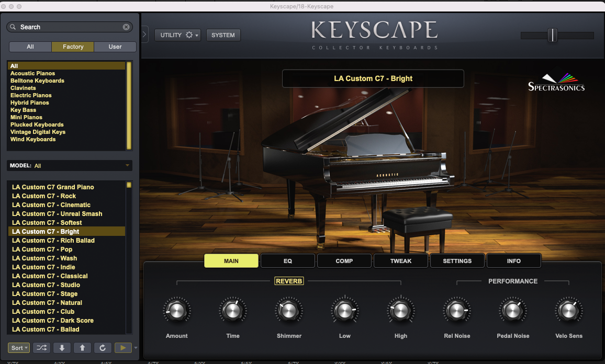Clear the search field with the X icon
Screen dimensions: 605x364
pos(126,27)
